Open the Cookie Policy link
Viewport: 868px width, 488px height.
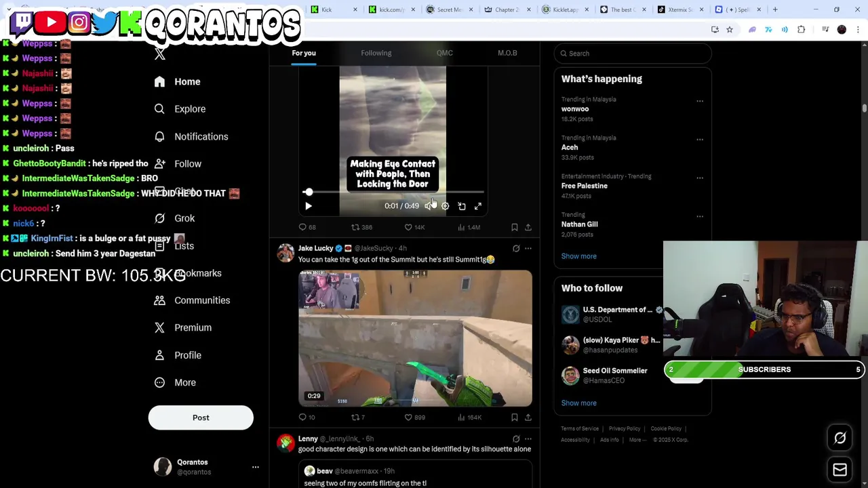[666, 428]
